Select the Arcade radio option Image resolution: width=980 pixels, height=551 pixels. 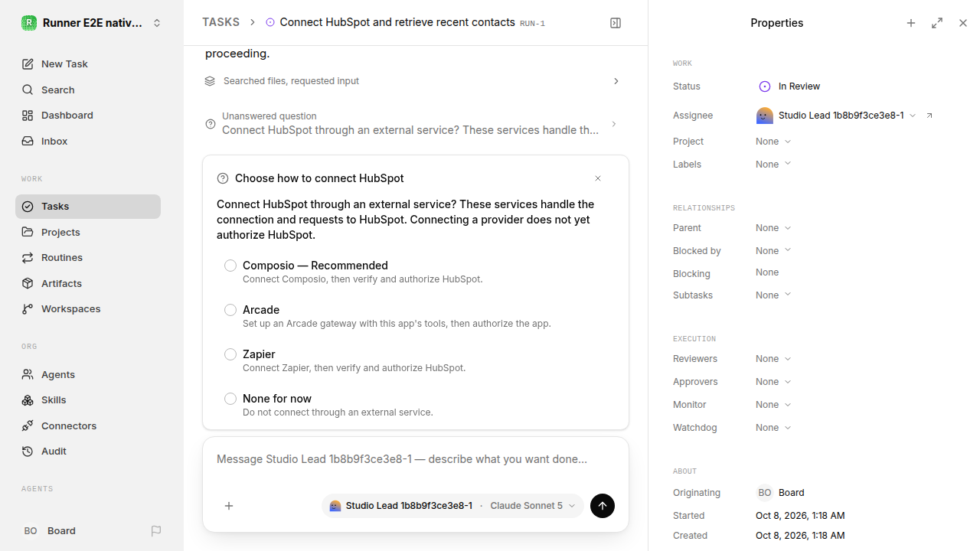click(230, 310)
